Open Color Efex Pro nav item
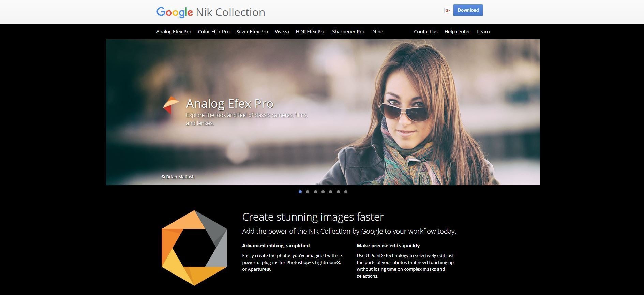The height and width of the screenshot is (295, 644). tap(214, 32)
